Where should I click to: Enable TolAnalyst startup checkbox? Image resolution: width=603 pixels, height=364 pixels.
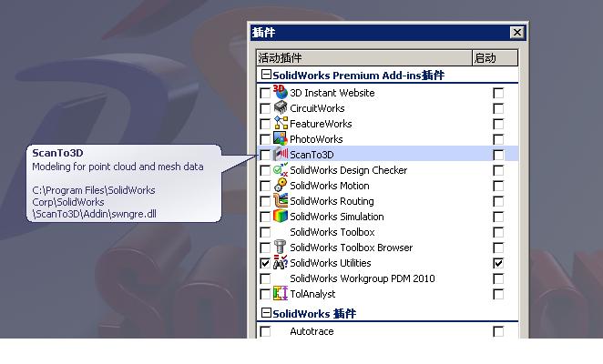498,294
